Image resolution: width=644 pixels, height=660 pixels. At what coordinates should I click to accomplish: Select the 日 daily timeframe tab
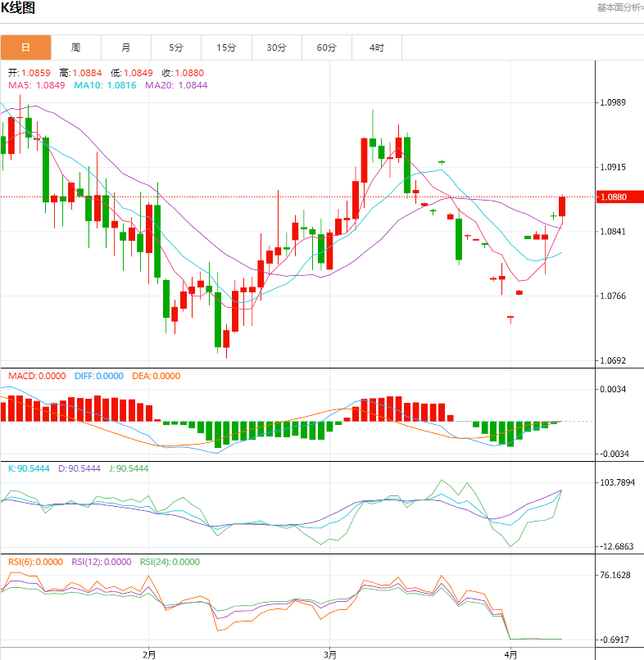(25, 47)
